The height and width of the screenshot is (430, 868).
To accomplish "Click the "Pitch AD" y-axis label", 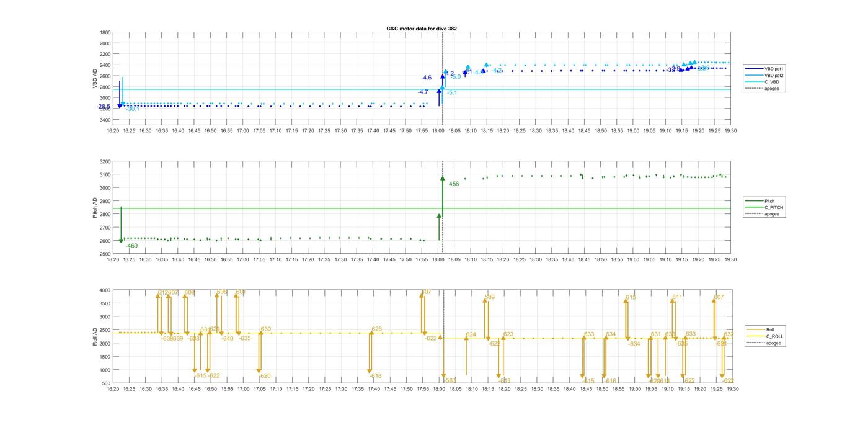I will (95, 208).
